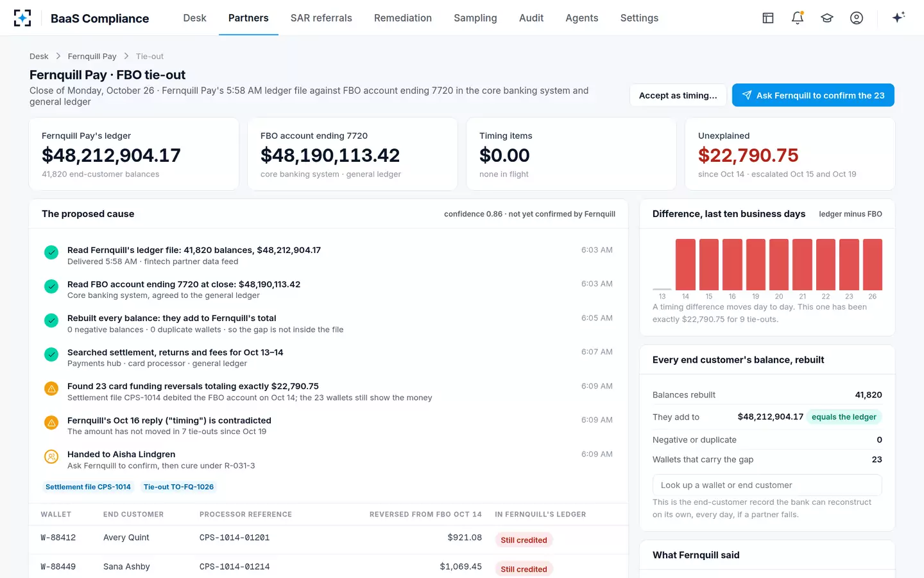This screenshot has width=924, height=578.
Task: Click Accept as timing... button
Action: [678, 95]
